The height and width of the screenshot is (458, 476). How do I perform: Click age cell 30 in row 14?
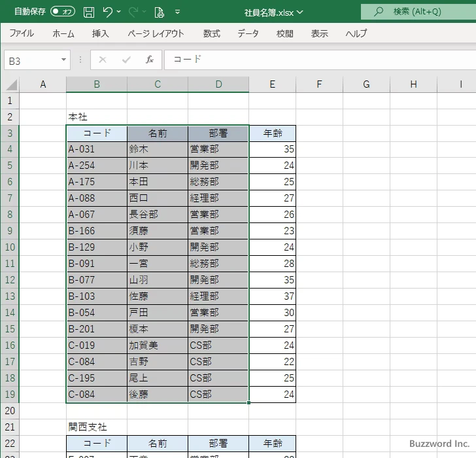tap(273, 313)
